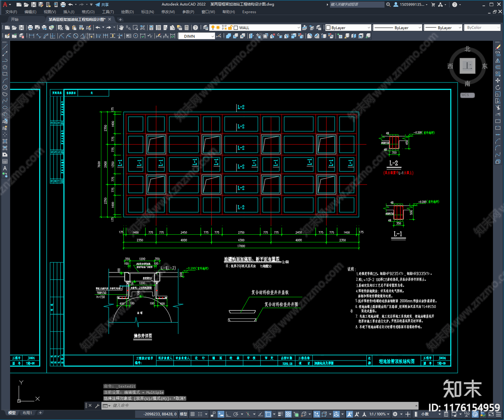Image resolution: width=504 pixels, height=420 pixels.
Task: Choose the Rectangle draw tool
Action: tap(5, 74)
